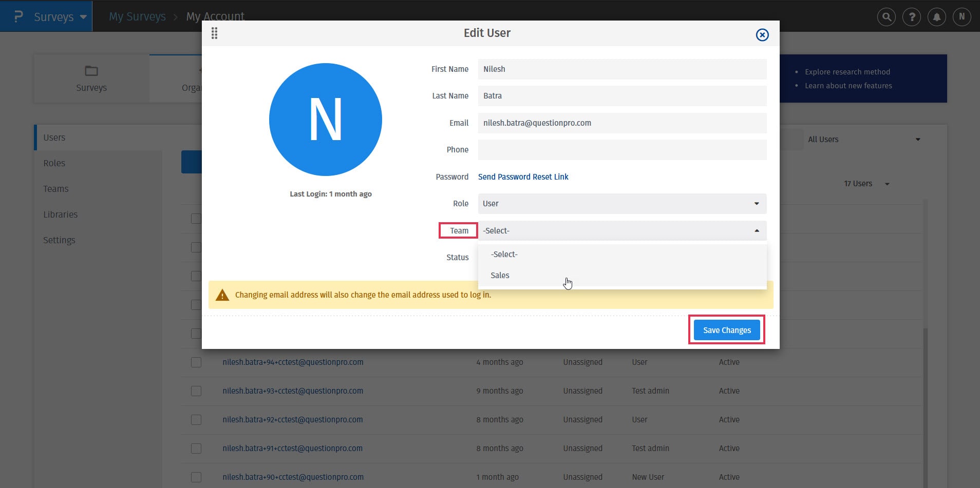This screenshot has width=980, height=488.
Task: Check the box for nilesh.batra+93 user
Action: point(196,391)
